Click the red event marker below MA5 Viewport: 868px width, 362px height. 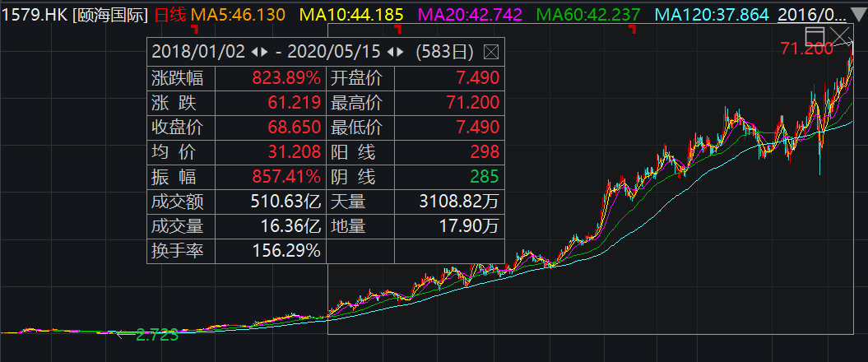(194, 28)
